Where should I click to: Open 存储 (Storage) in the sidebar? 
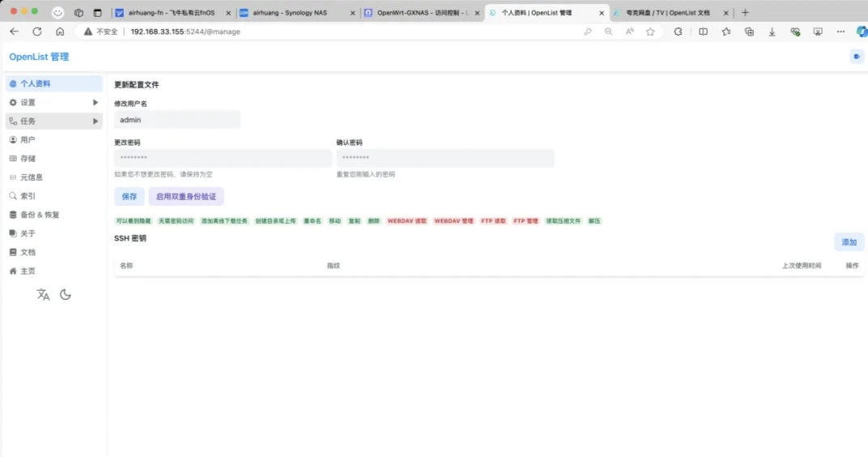(28, 158)
